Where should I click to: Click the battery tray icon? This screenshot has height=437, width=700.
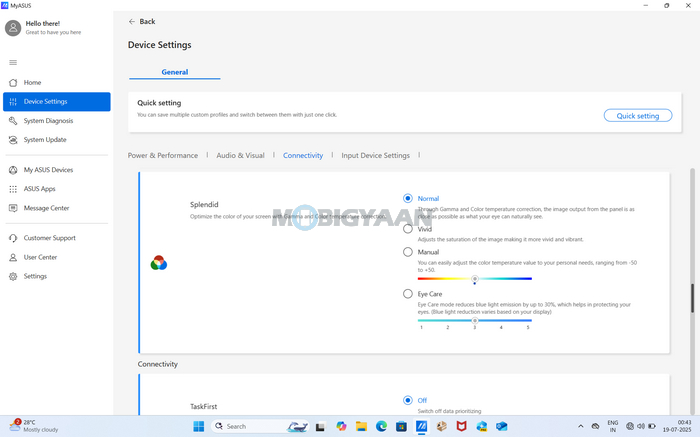(x=652, y=426)
